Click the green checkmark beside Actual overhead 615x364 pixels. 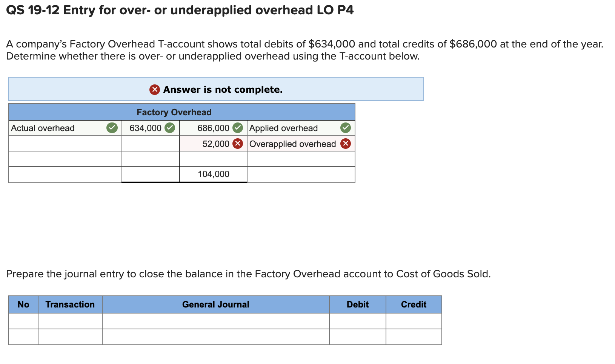pos(112,128)
